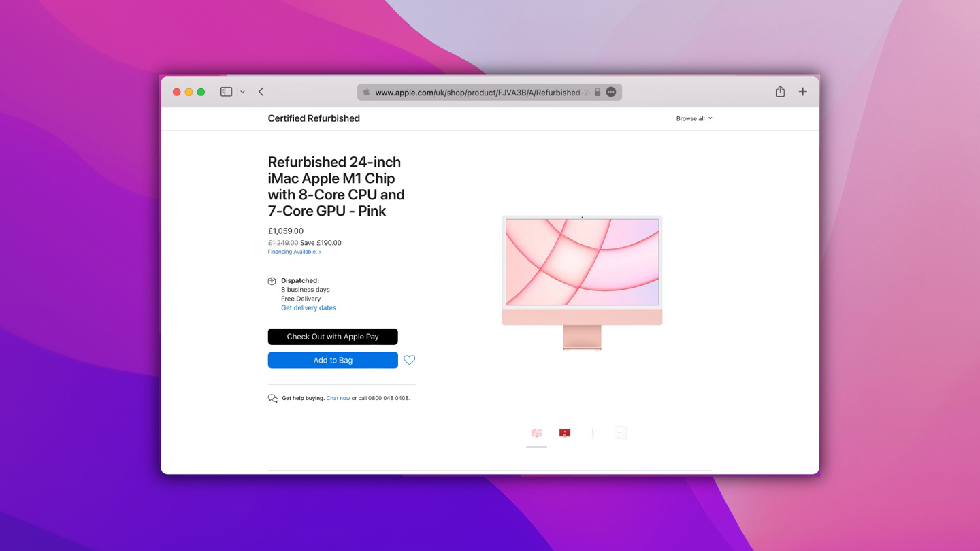
Task: Click the Save £190.00 text
Action: click(x=321, y=243)
